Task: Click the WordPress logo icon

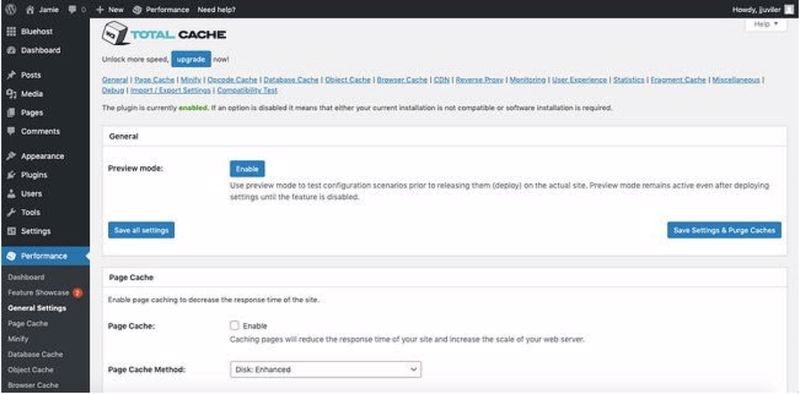Action: click(x=10, y=9)
